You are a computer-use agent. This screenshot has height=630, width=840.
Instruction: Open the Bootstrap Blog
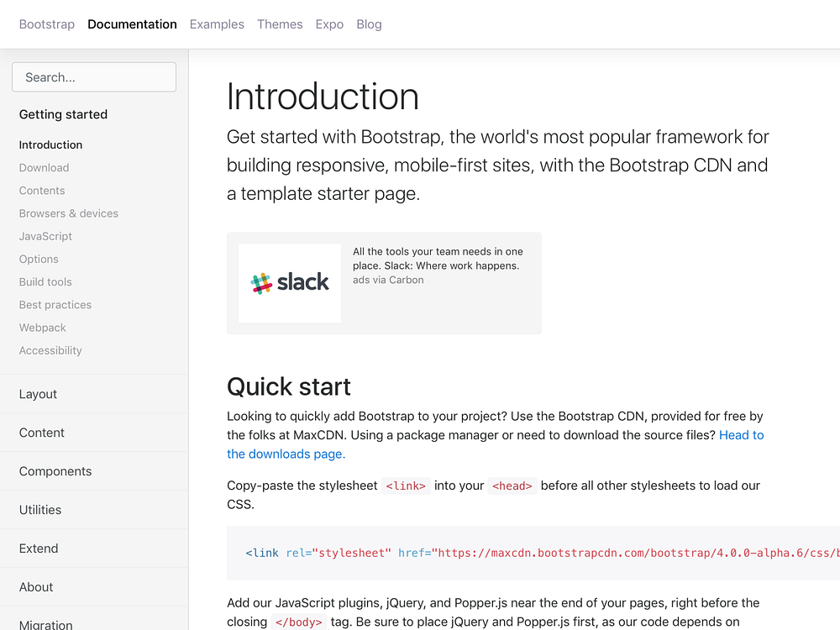pos(369,24)
